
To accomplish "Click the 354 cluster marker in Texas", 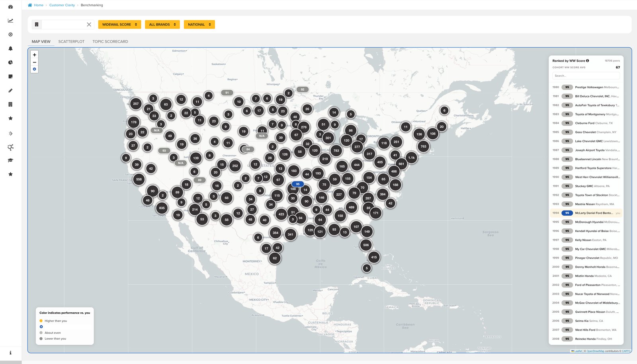I will pyautogui.click(x=276, y=233).
